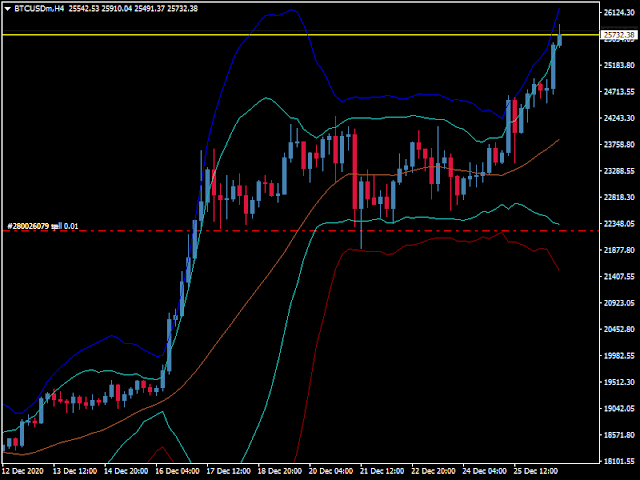
Task: Click the #280026079 sell 0.01 order label
Action: click(x=43, y=226)
